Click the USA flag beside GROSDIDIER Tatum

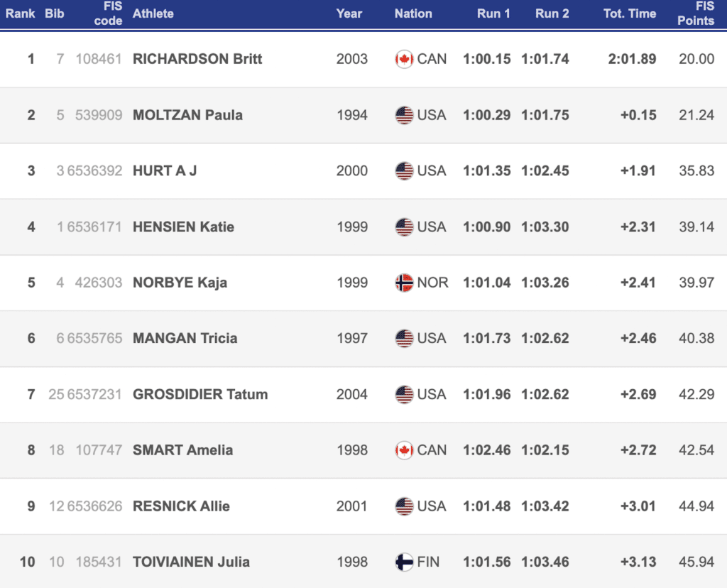404,394
